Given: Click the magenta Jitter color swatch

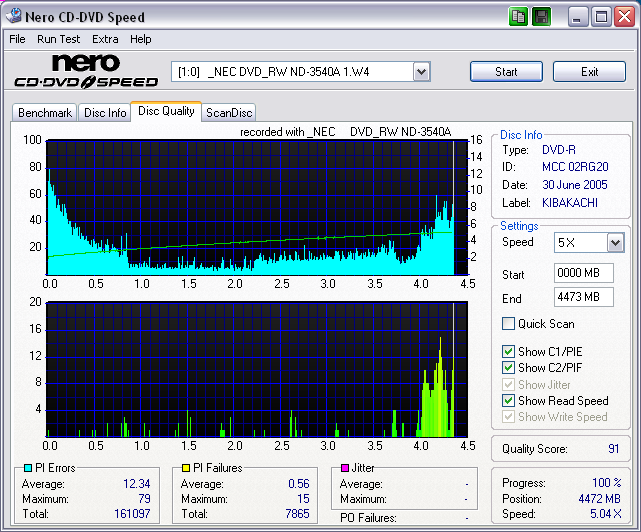Looking at the screenshot, I should point(345,468).
